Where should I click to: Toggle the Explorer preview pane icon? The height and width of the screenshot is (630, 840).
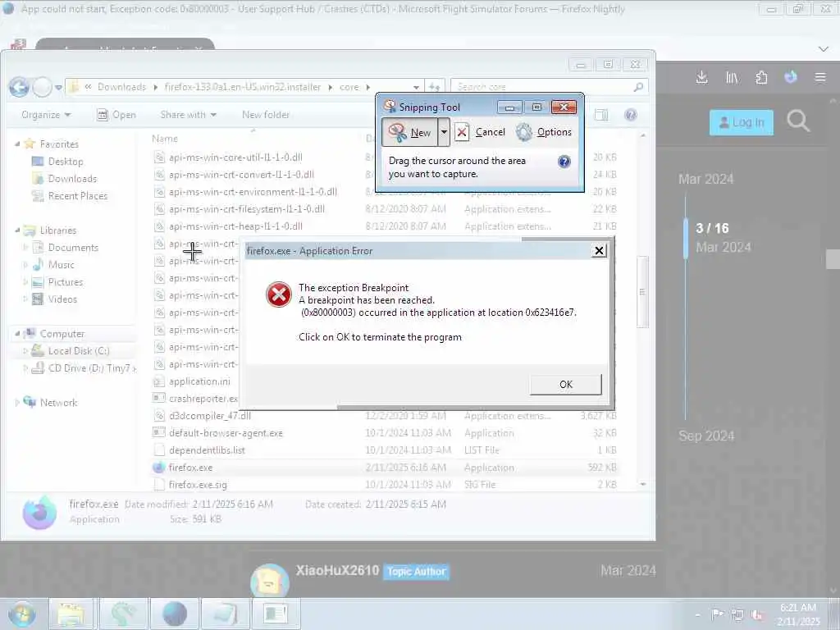[x=601, y=115]
